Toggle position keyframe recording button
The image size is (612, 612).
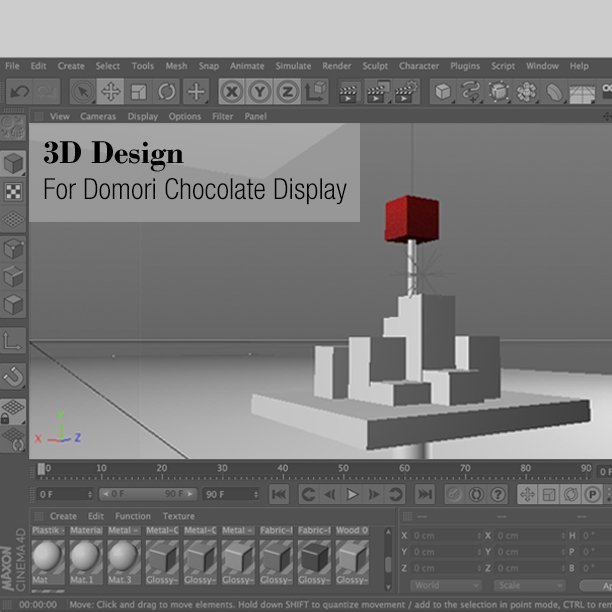click(527, 495)
